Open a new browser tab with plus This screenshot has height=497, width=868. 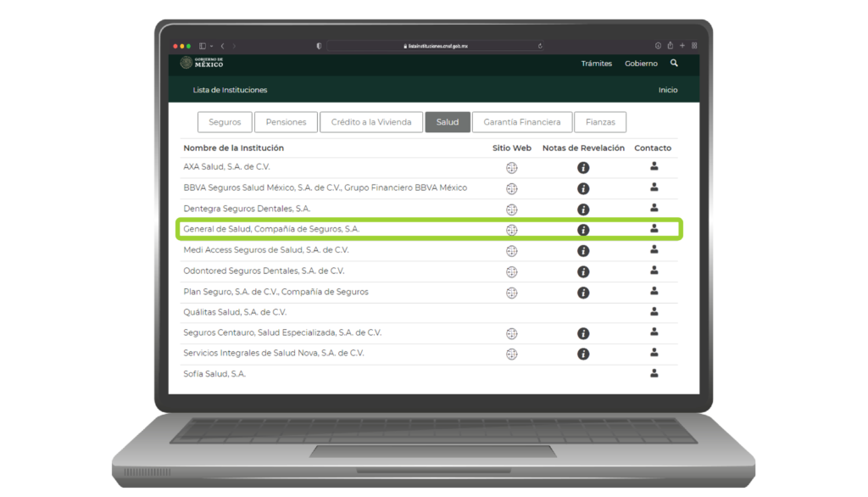pos(682,46)
